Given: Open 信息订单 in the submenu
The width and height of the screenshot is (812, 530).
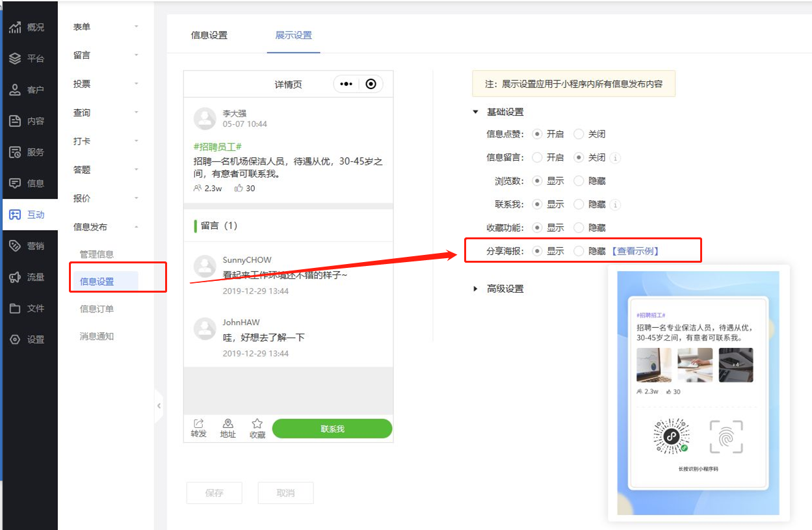Looking at the screenshot, I should click(97, 309).
